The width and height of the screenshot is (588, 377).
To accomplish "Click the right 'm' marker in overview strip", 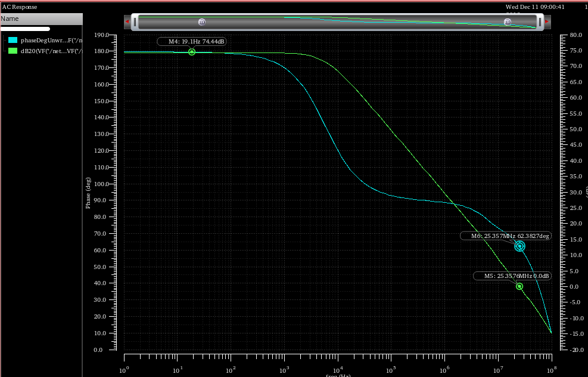I will [508, 22].
